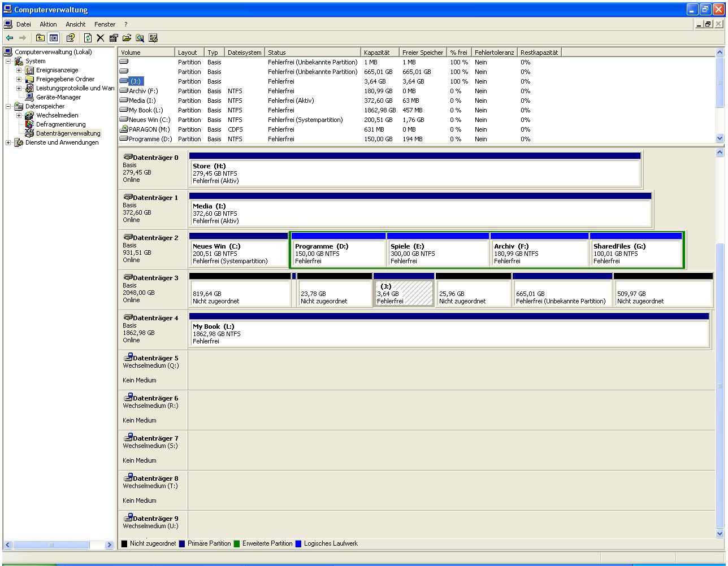
Task: Click the blue back arrow in toolbar
Action: pyautogui.click(x=10, y=38)
